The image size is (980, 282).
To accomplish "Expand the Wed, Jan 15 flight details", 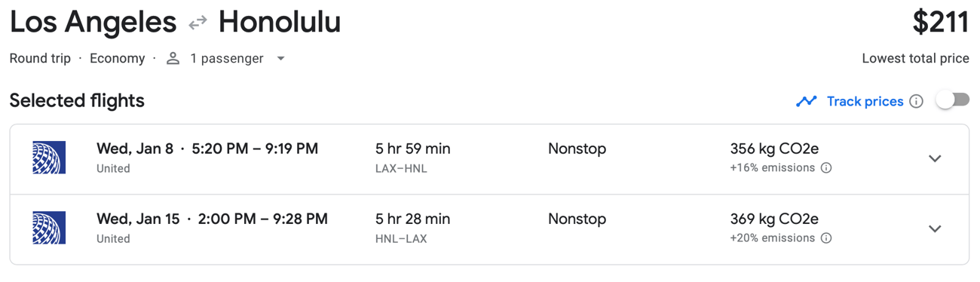I will [x=935, y=229].
